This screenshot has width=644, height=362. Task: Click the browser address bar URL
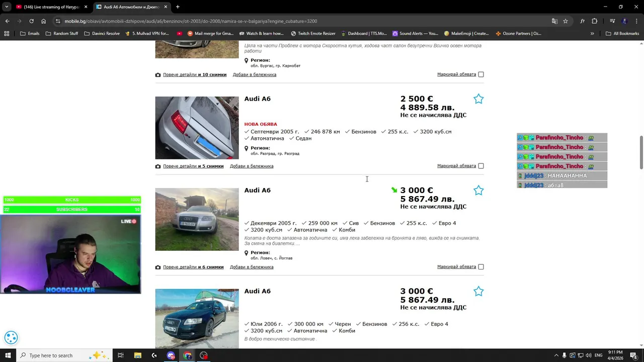point(191,21)
